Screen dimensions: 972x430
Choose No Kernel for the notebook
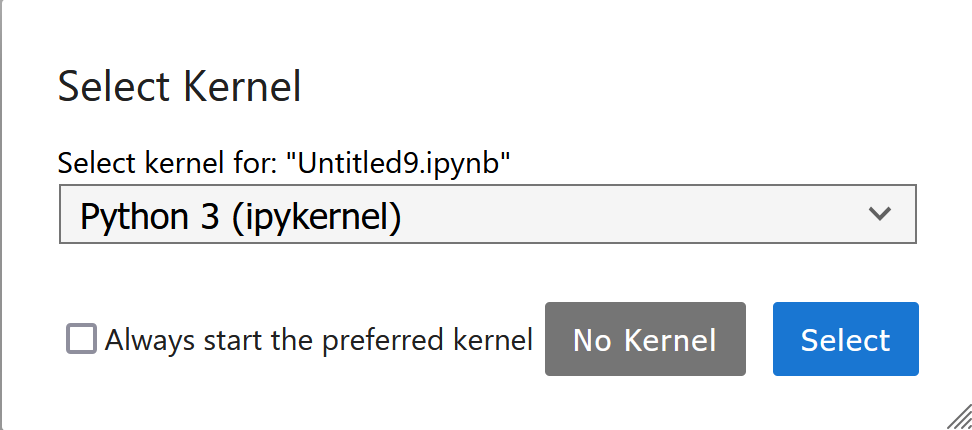(645, 340)
